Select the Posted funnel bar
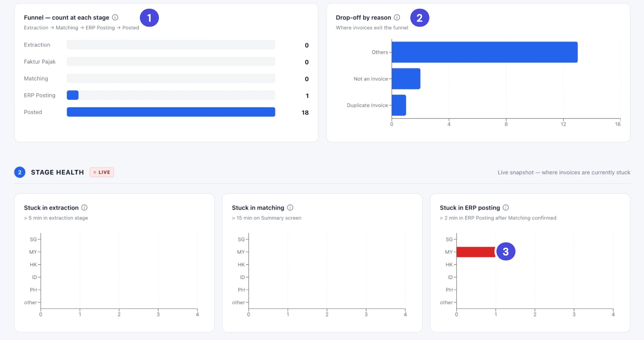Image resolution: width=644 pixels, height=340 pixels. pos(171,112)
